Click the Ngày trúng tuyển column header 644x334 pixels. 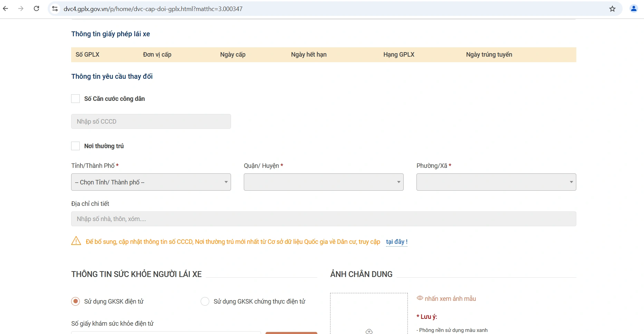point(489,55)
